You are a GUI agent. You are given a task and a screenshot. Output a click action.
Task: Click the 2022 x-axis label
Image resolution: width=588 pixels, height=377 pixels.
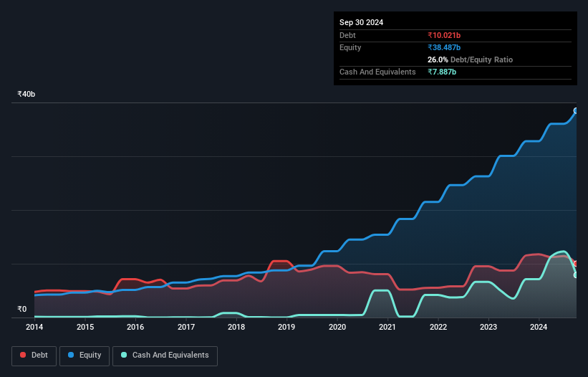(438, 327)
